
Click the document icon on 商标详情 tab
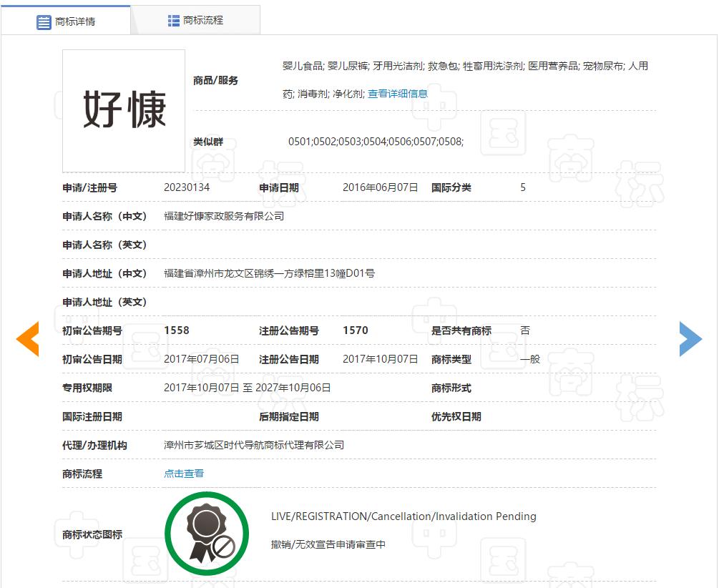tap(43, 20)
